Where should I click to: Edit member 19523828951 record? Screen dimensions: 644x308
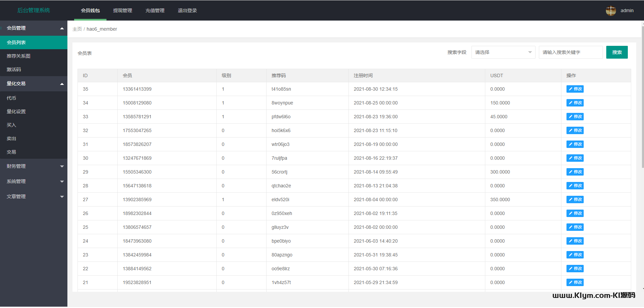pyautogui.click(x=575, y=282)
